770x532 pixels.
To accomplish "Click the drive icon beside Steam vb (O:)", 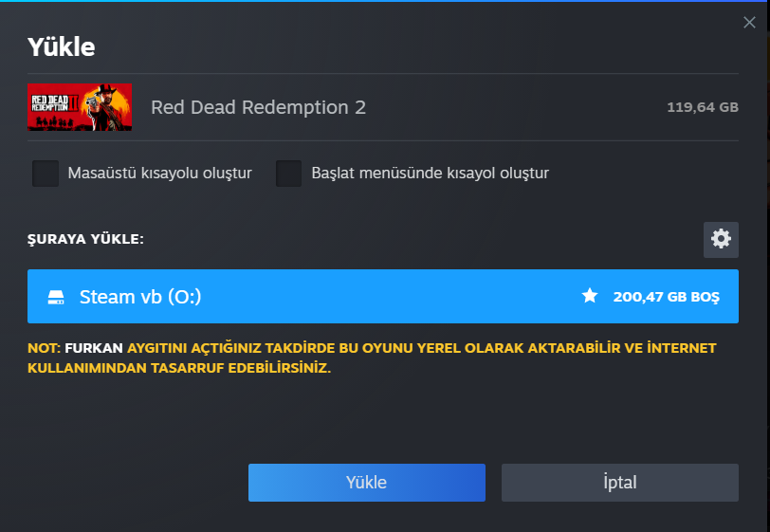I will [56, 297].
